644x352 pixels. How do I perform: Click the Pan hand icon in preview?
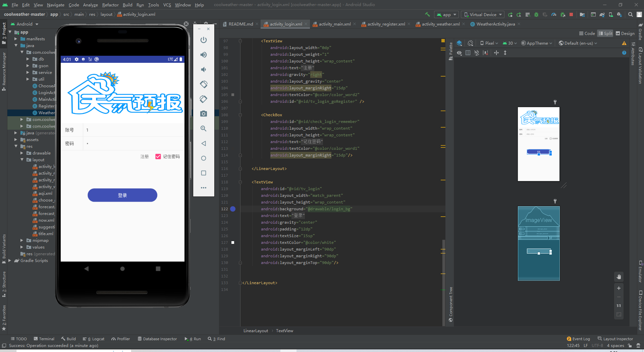click(619, 277)
